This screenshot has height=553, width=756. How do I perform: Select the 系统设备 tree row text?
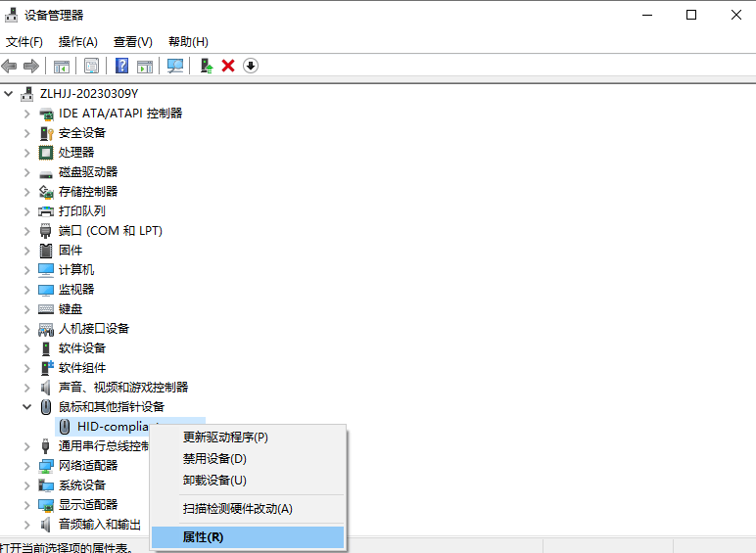coord(82,485)
